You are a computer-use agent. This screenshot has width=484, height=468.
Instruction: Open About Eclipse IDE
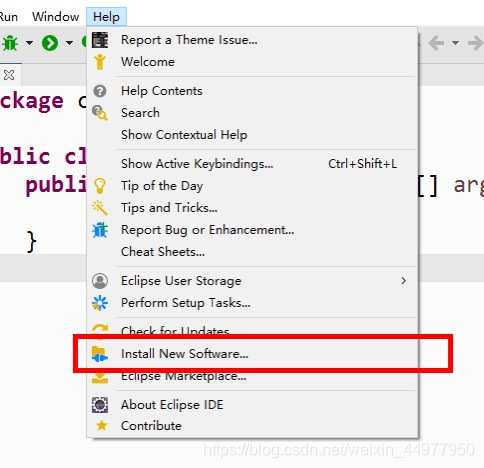[172, 405]
